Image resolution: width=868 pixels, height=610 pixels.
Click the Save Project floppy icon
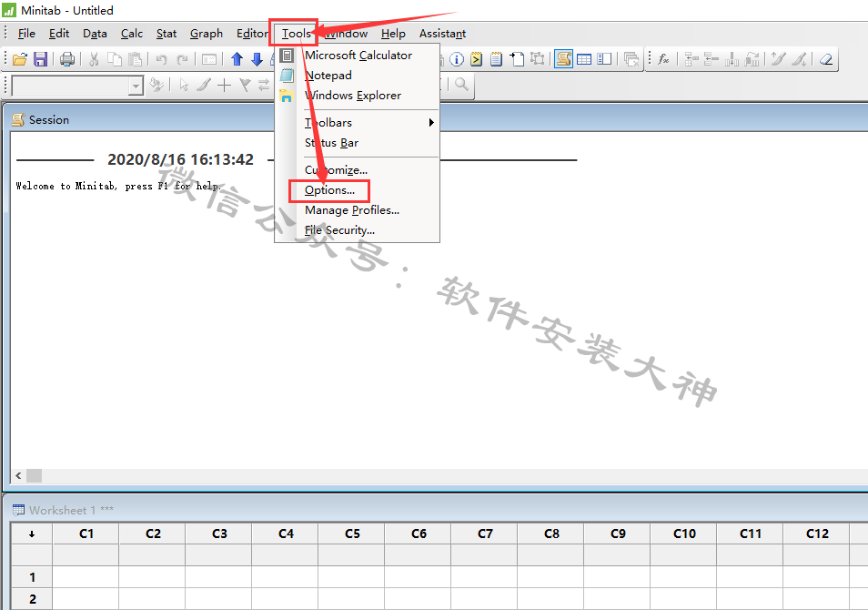pyautogui.click(x=40, y=59)
